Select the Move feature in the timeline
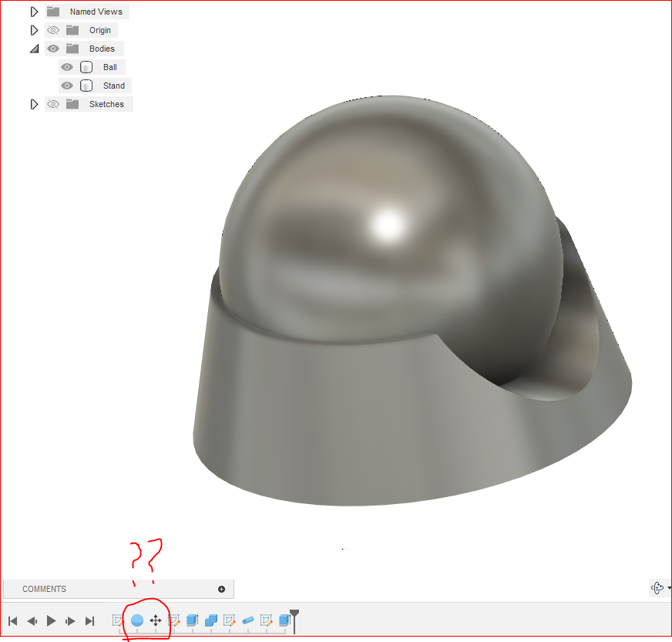The width and height of the screenshot is (672, 642). point(156,620)
